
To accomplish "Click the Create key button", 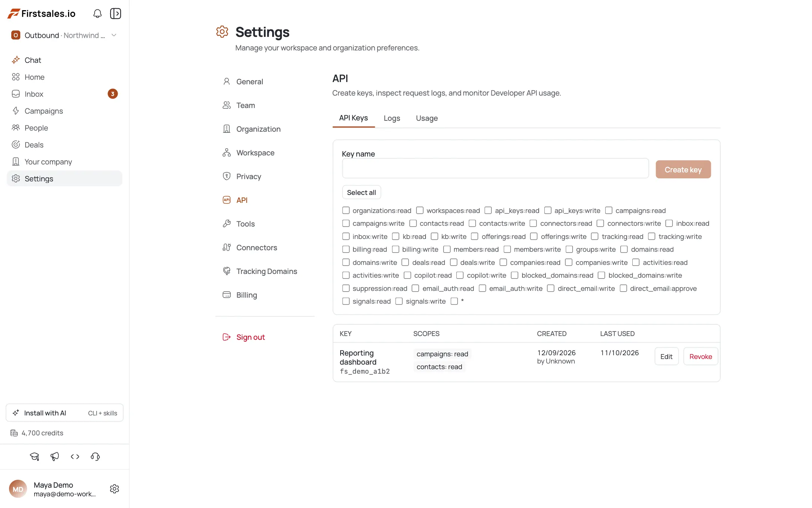I will [x=683, y=169].
